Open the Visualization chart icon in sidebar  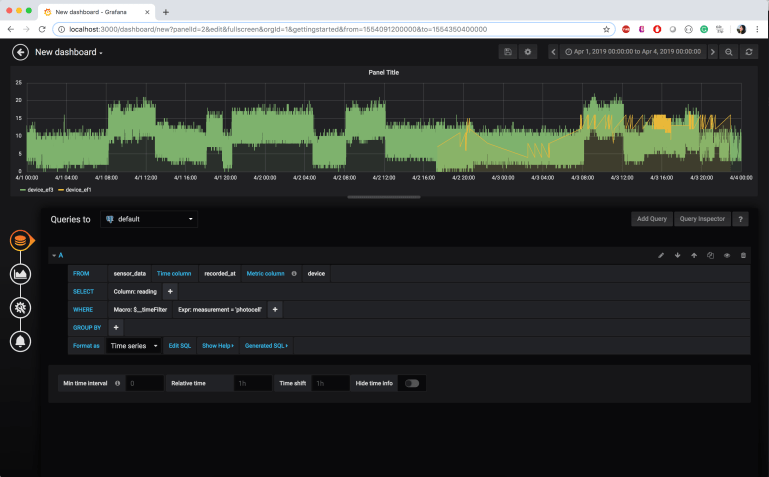(19, 274)
